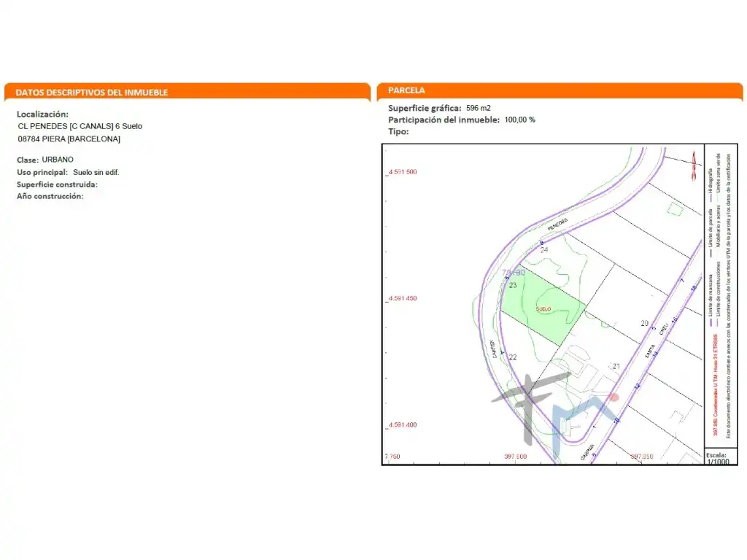Click parcel number '22' on the map

(x=513, y=357)
